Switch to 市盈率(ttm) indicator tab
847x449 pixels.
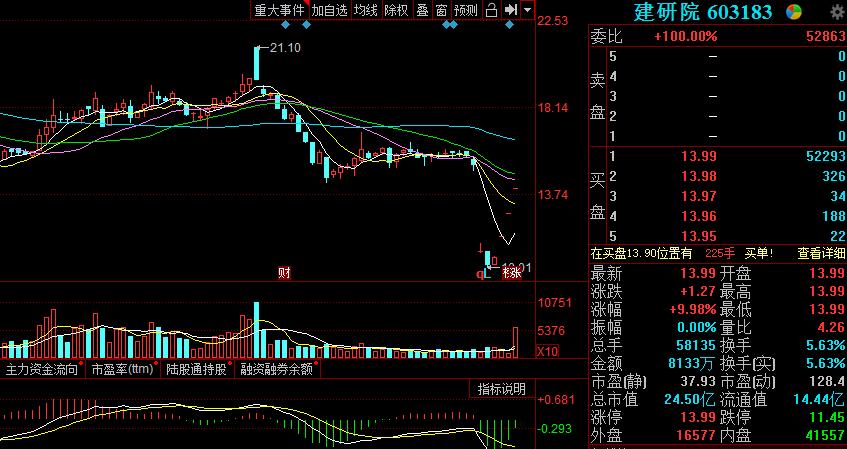click(122, 370)
